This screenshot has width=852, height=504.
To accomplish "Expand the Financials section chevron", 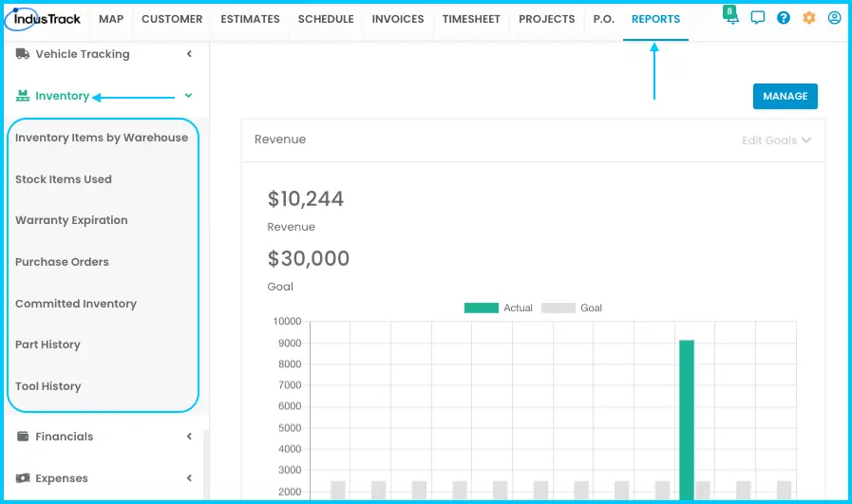I will click(189, 436).
